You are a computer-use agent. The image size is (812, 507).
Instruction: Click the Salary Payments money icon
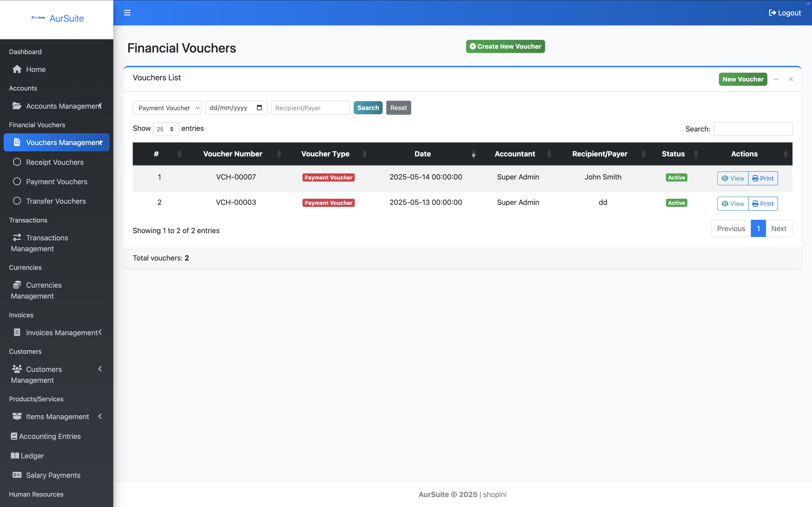[17, 475]
